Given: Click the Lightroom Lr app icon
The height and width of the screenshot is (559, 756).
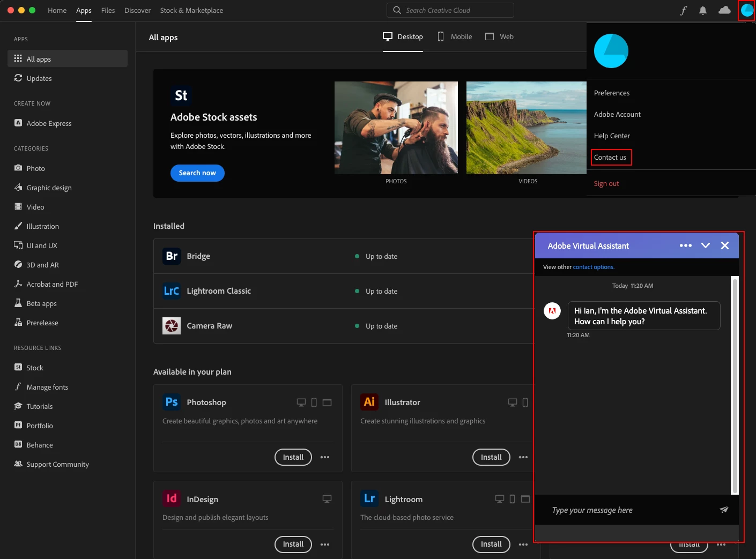Looking at the screenshot, I should click(369, 499).
